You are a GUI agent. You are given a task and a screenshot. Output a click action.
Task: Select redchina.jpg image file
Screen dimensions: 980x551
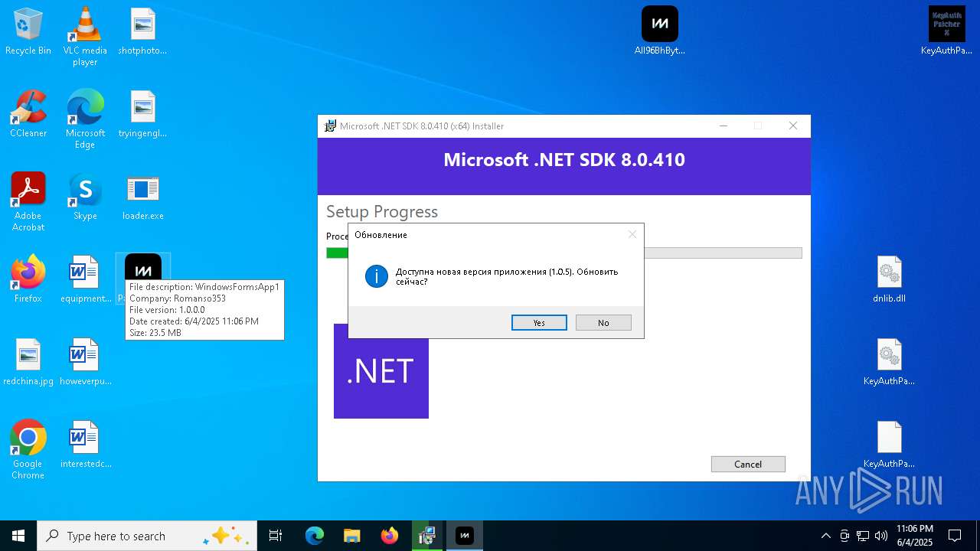click(28, 363)
